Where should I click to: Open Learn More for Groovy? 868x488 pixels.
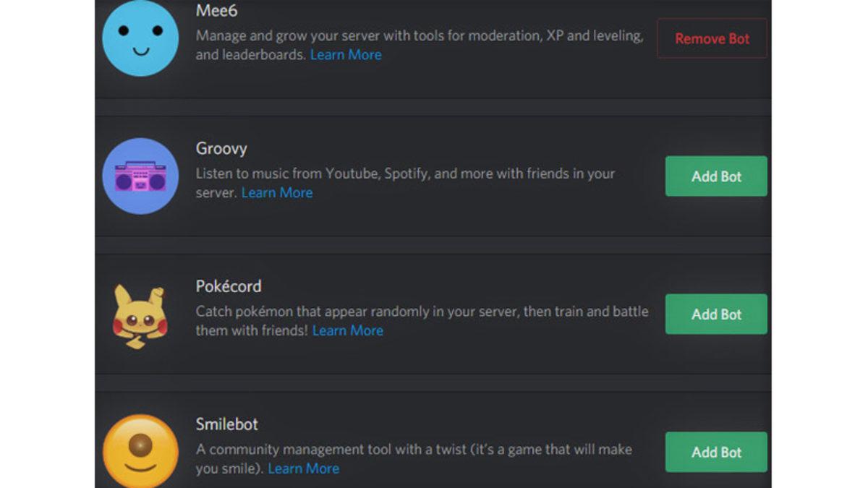tap(277, 192)
